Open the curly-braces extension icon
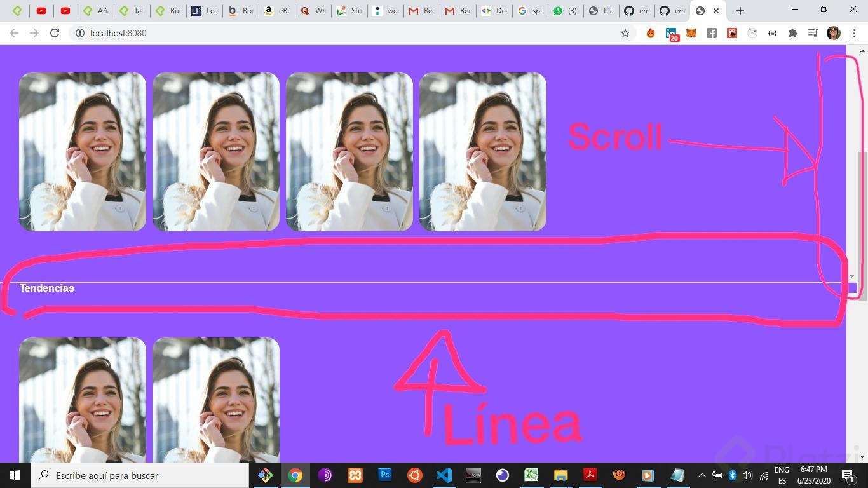The width and height of the screenshot is (868, 488). [x=773, y=33]
